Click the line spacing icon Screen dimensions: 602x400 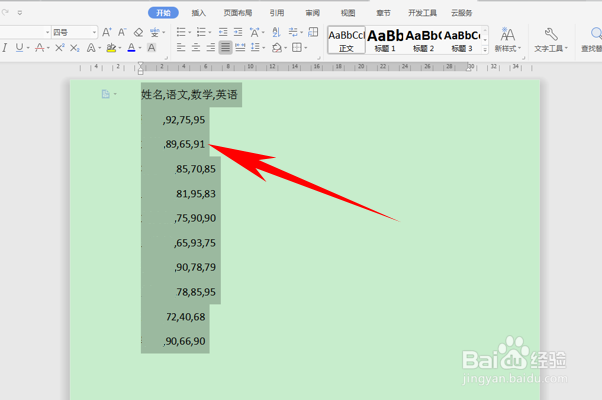tap(255, 48)
